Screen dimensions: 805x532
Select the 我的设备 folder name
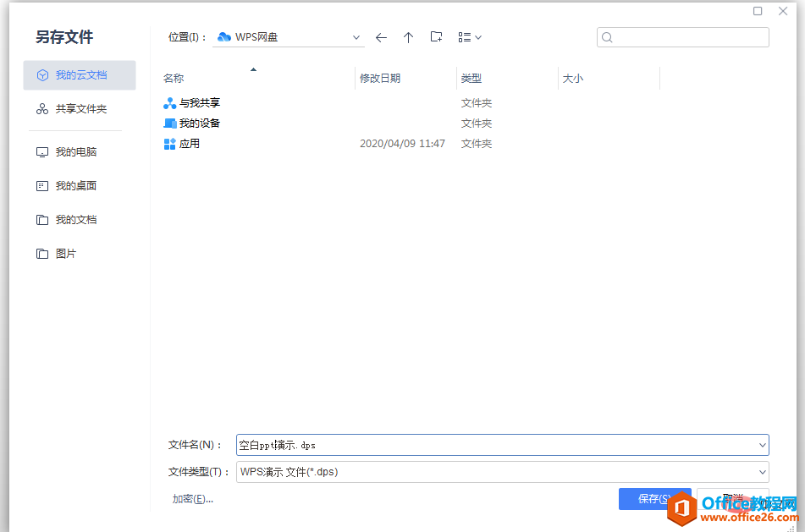coord(200,123)
